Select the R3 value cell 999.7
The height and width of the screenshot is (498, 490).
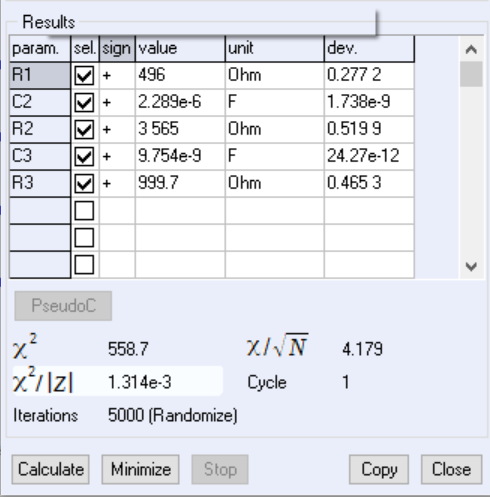[x=180, y=183]
